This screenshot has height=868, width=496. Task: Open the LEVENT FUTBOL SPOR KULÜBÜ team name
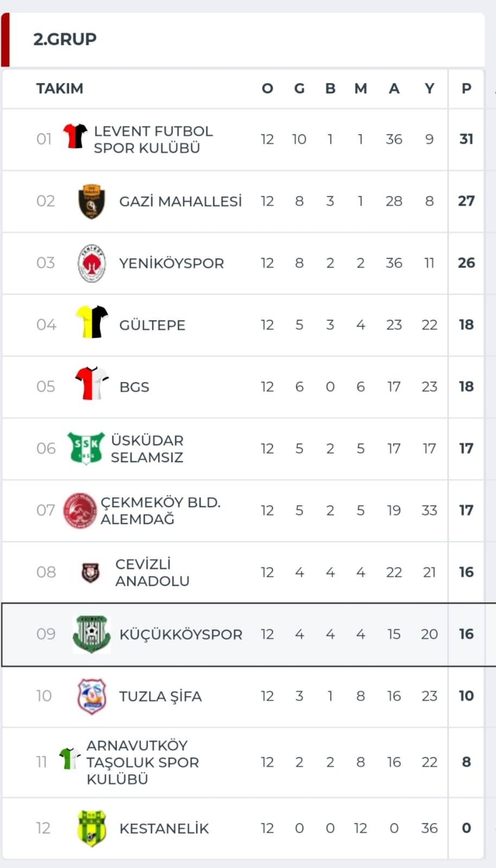(x=153, y=139)
